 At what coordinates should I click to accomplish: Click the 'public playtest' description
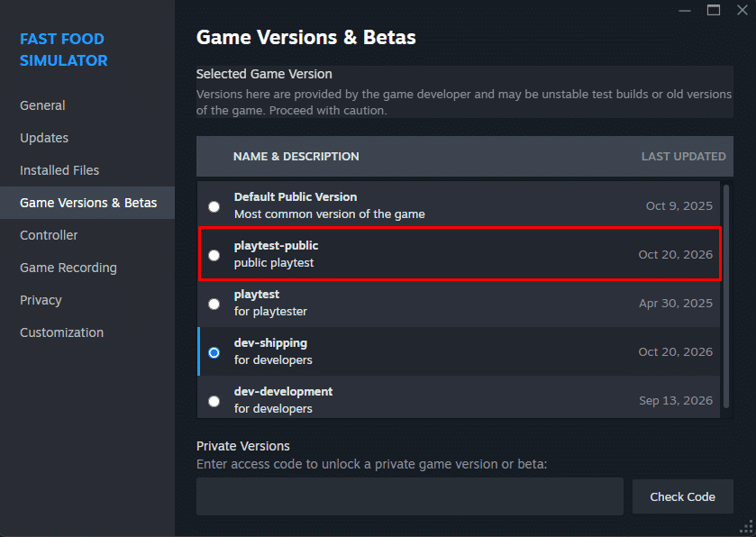coord(274,263)
